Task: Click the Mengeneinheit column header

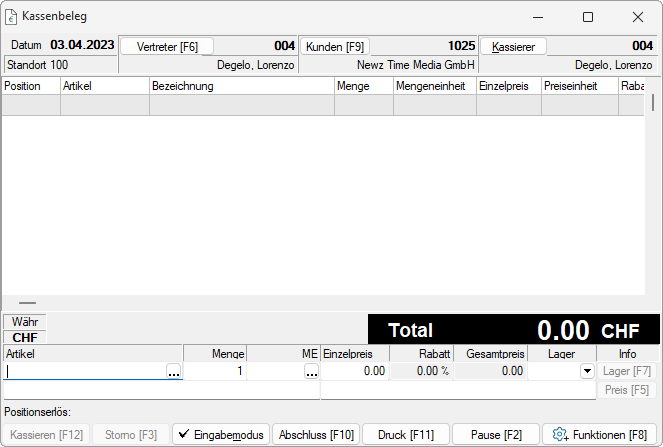Action: tap(434, 87)
